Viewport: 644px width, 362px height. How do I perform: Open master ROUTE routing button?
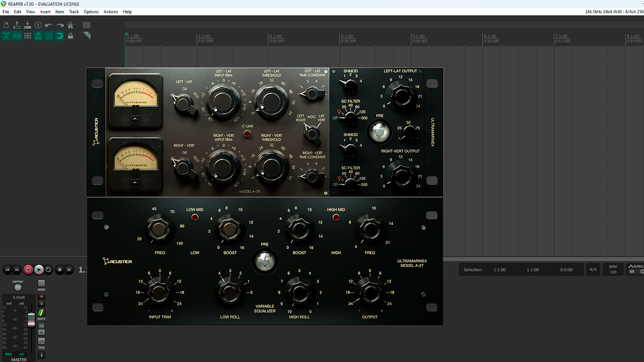(41, 313)
